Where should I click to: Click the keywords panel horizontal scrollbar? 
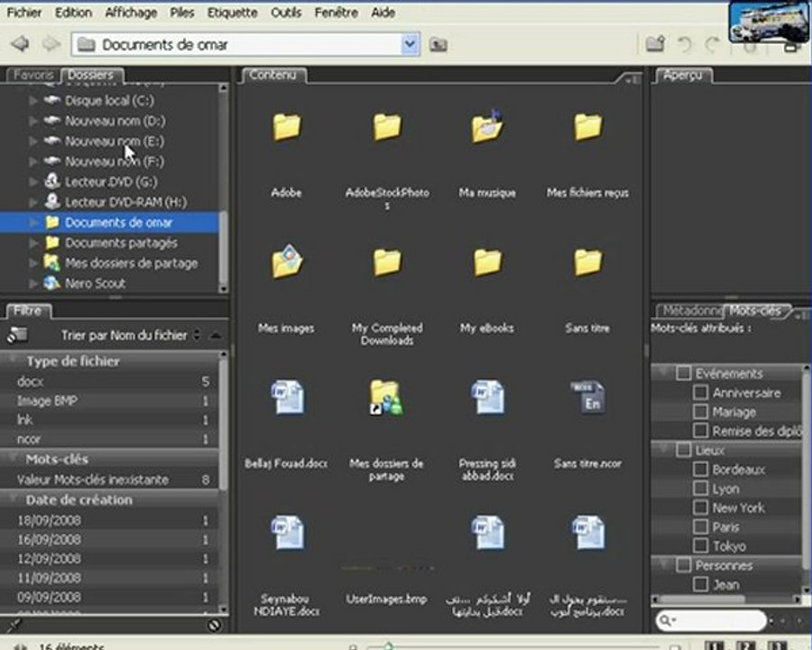(x=701, y=599)
